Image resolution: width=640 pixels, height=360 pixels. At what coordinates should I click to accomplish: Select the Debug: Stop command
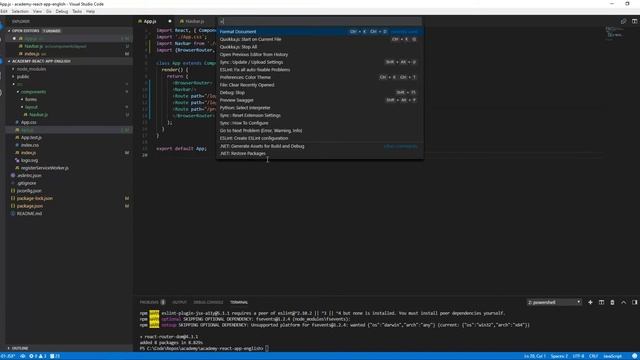pyautogui.click(x=320, y=93)
